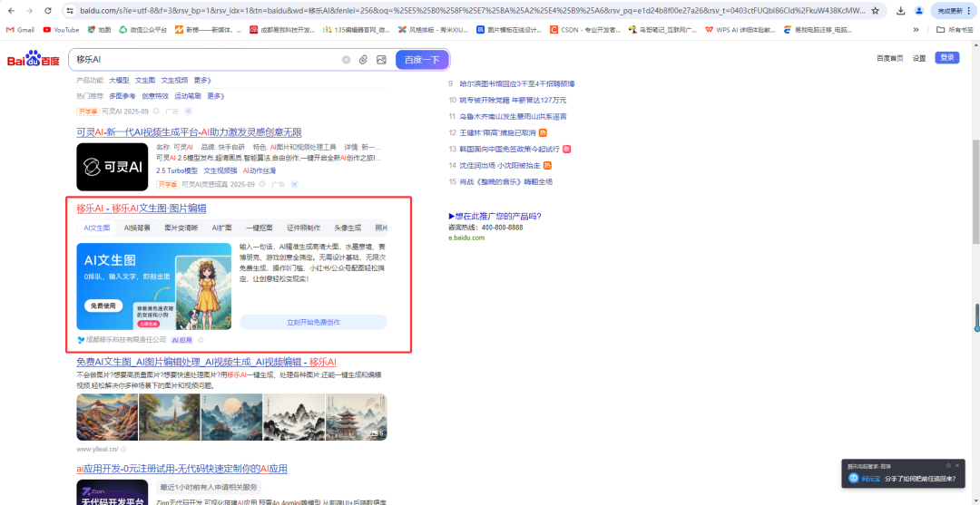Click the 登录 login button
980x505 pixels.
point(946,57)
